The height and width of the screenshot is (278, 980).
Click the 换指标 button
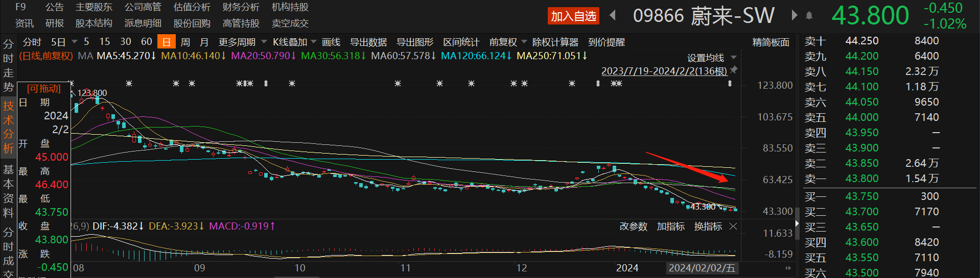pos(708,226)
